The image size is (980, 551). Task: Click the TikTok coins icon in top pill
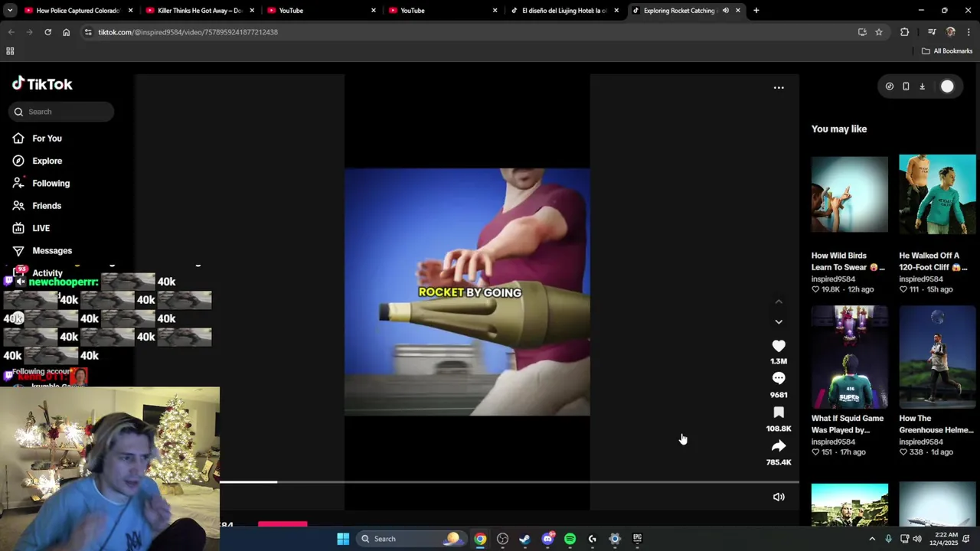[890, 86]
